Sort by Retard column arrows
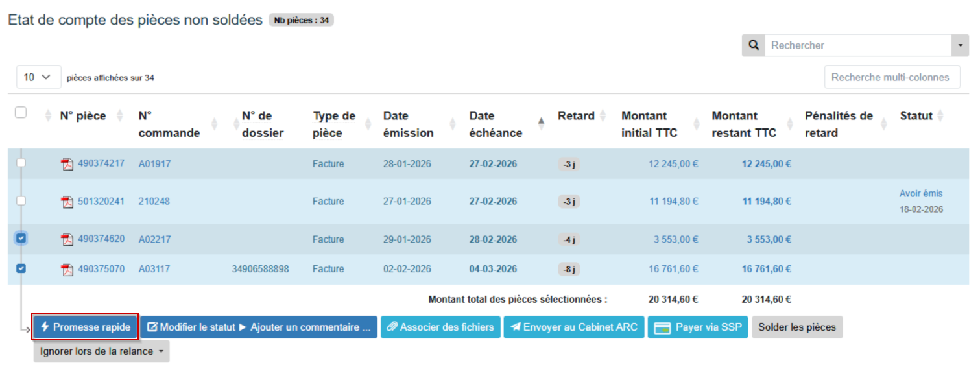The image size is (980, 367). [603, 116]
